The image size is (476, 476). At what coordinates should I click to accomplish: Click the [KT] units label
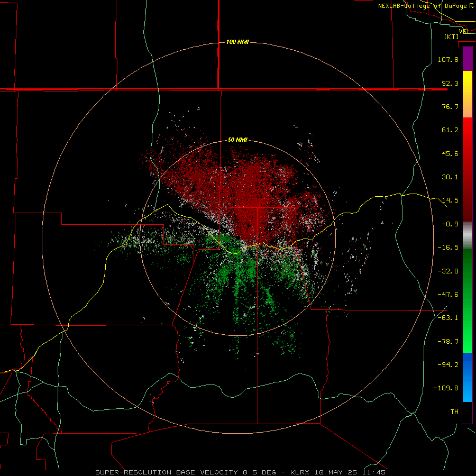pyautogui.click(x=452, y=36)
